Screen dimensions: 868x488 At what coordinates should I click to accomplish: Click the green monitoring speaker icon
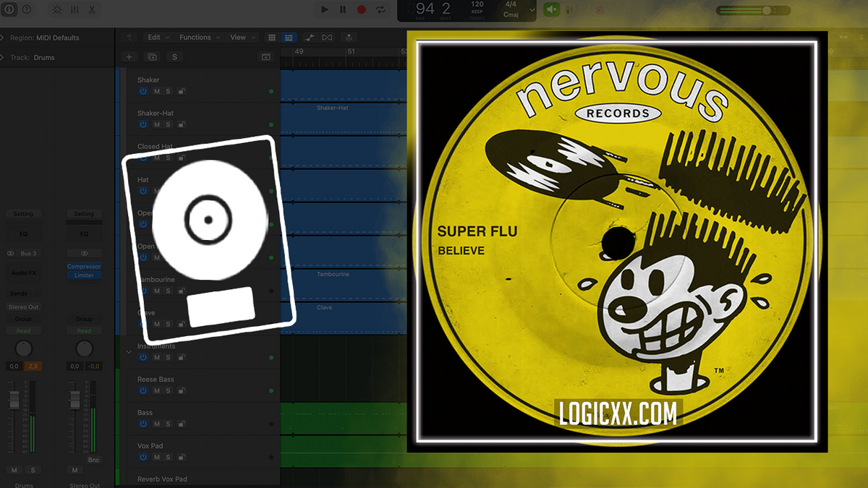click(x=551, y=9)
